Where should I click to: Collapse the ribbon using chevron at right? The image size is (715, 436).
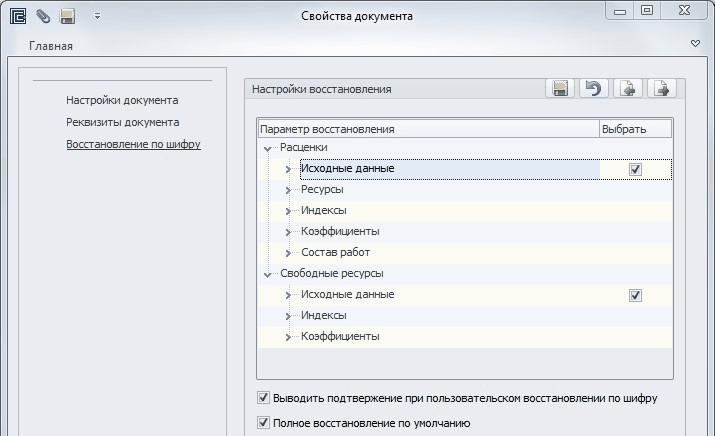coord(695,45)
